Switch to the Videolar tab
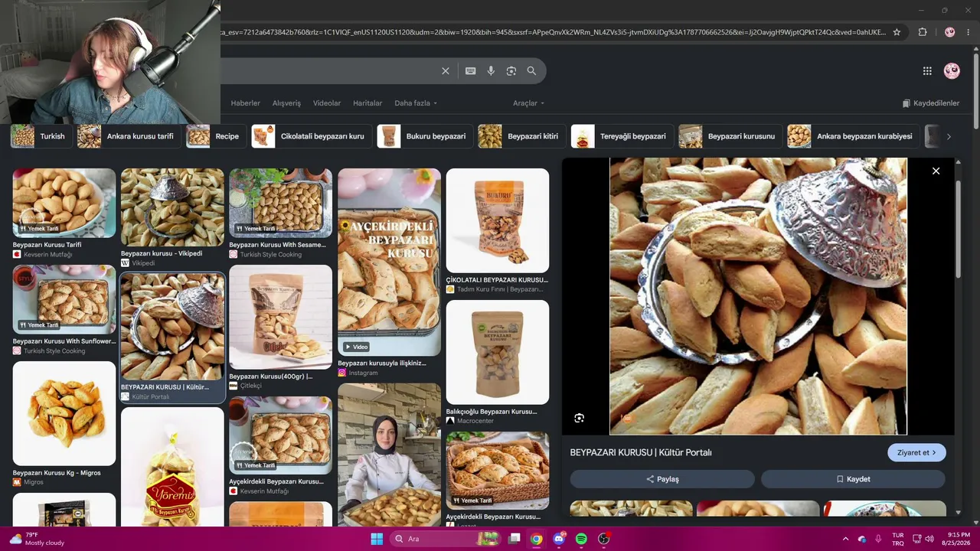This screenshot has height=551, width=980. click(x=327, y=103)
